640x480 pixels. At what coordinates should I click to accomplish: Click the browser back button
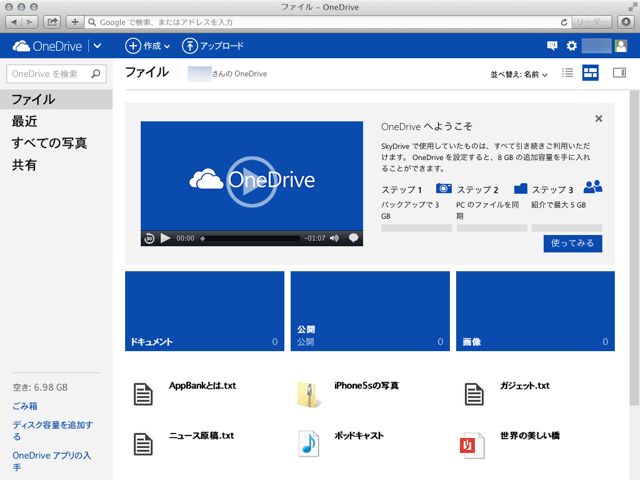[x=14, y=22]
